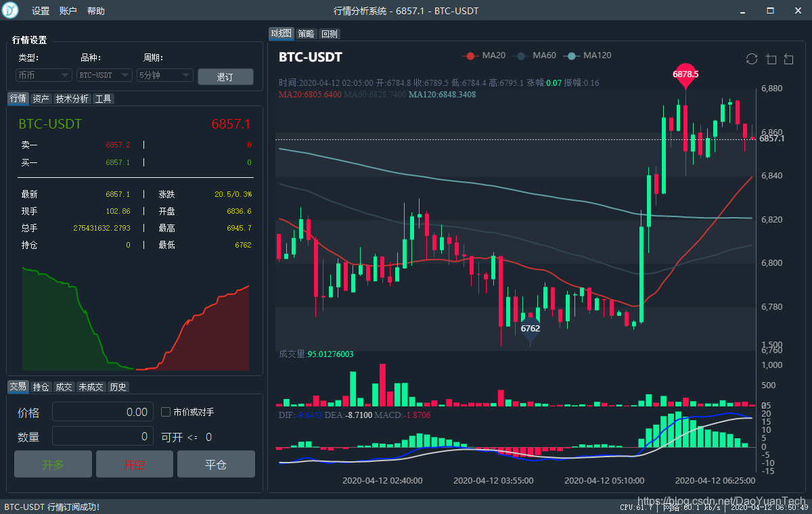Select the 工具 tab
The width and height of the screenshot is (812, 514).
point(103,99)
